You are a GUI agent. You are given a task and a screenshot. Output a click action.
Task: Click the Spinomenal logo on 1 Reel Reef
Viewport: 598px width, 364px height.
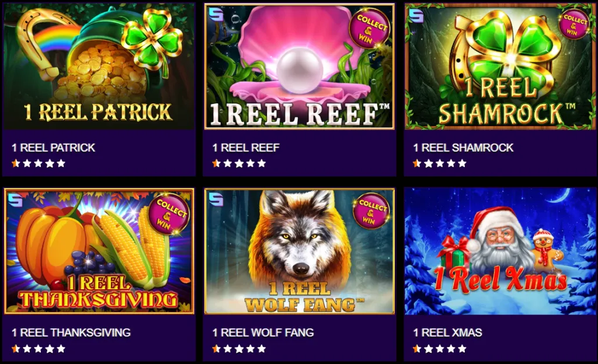216,15
